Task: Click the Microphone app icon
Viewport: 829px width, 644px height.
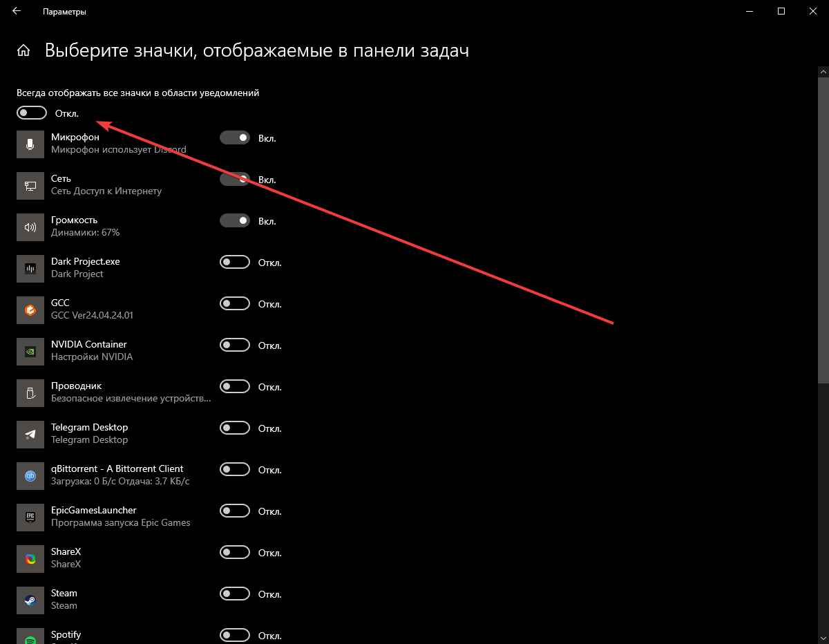Action: coord(30,144)
